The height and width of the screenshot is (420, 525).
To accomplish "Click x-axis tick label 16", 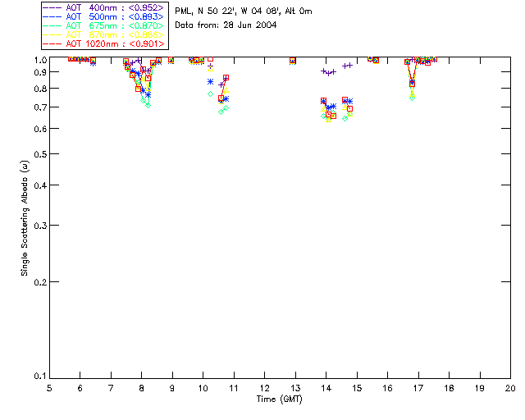I will point(387,388).
